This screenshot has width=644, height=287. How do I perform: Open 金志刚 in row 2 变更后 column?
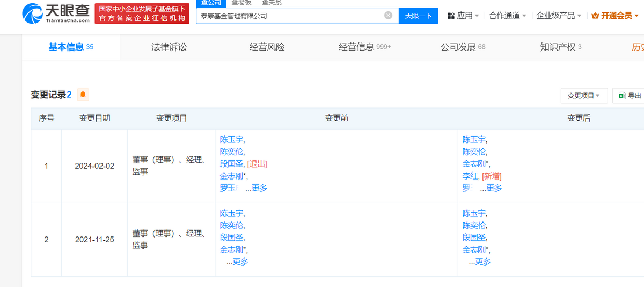[x=474, y=249]
